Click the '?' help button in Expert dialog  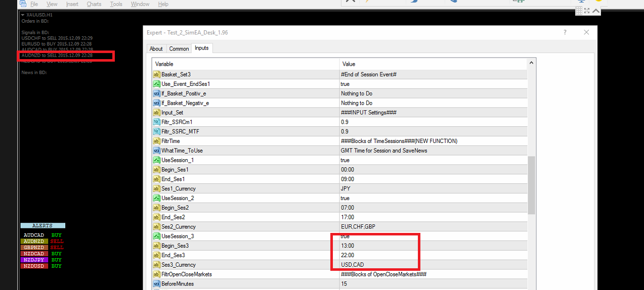point(565,32)
